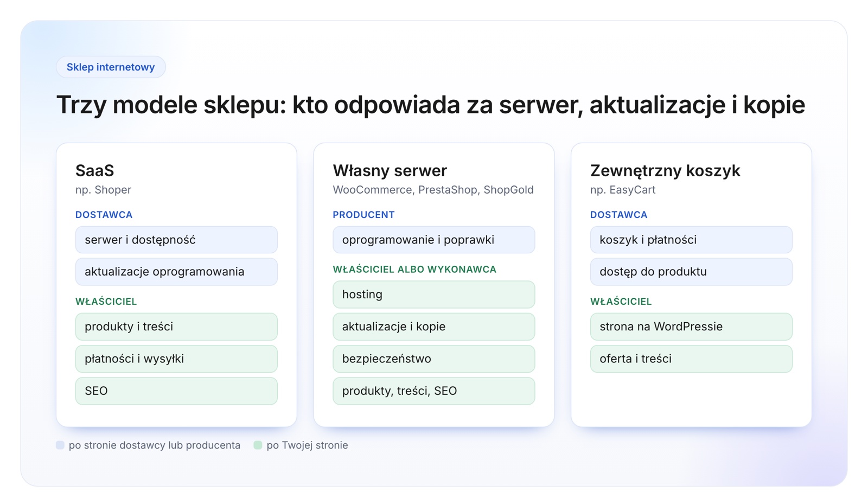Click the main headline about three shop models
The image size is (868, 499).
[x=431, y=105]
